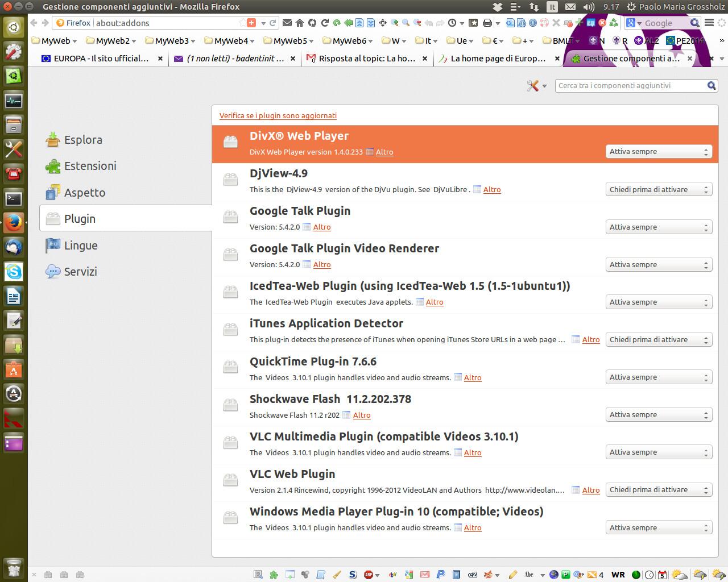Image resolution: width=728 pixels, height=582 pixels.
Task: Focus the Google search box
Action: pos(663,23)
